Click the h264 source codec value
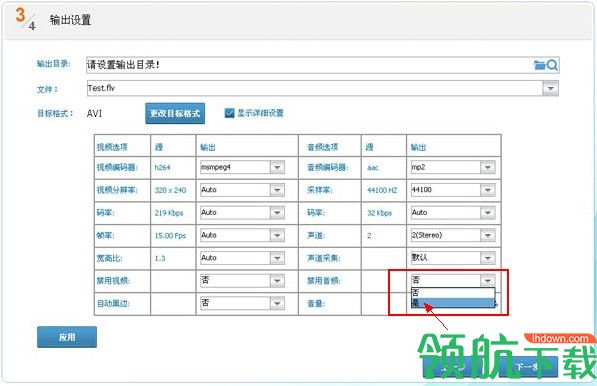Screen dimensions: 597x386 pos(162,167)
